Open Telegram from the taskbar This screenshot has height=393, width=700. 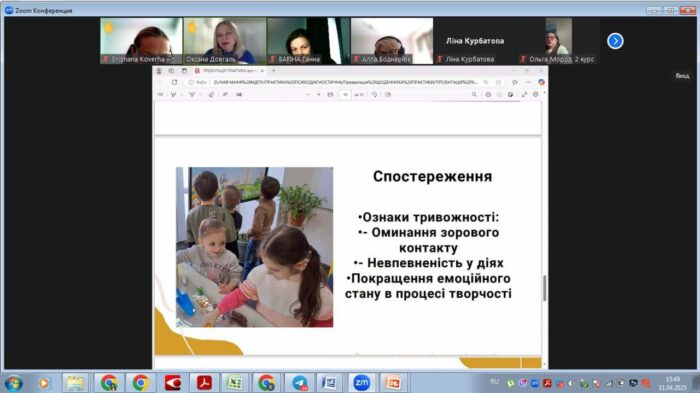click(300, 383)
